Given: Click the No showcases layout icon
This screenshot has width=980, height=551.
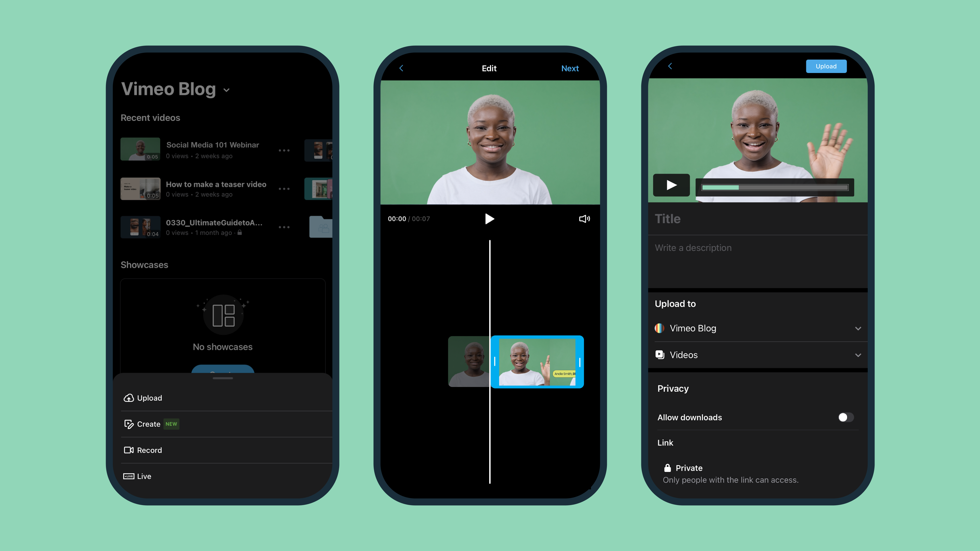Looking at the screenshot, I should tap(223, 315).
